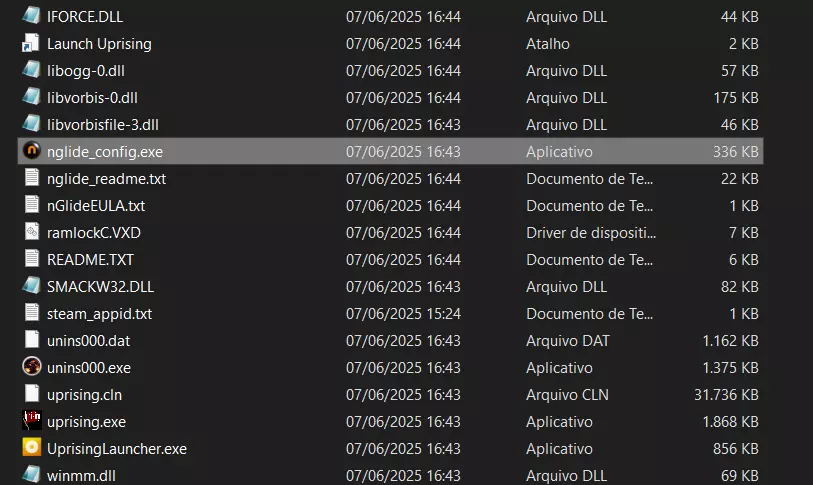
Task: Select the uprising.cln file name
Action: (x=85, y=395)
